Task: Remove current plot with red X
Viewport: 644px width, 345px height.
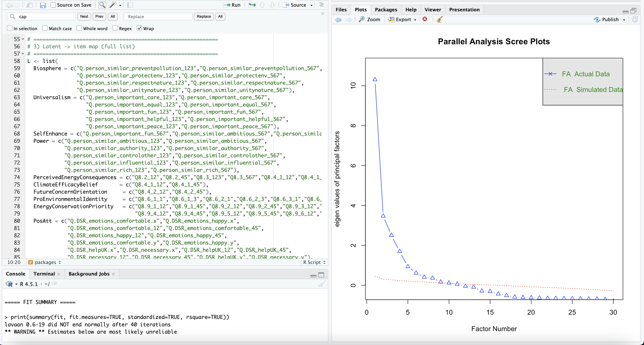Action: (x=425, y=19)
